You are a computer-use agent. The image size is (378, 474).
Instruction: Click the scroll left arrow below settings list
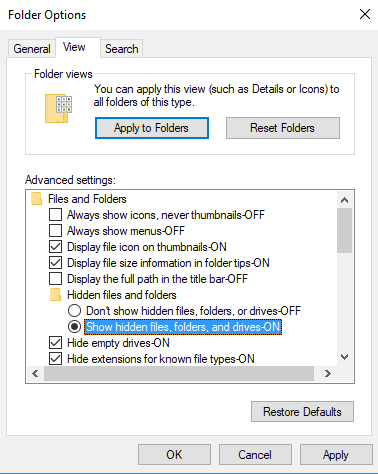tap(35, 373)
